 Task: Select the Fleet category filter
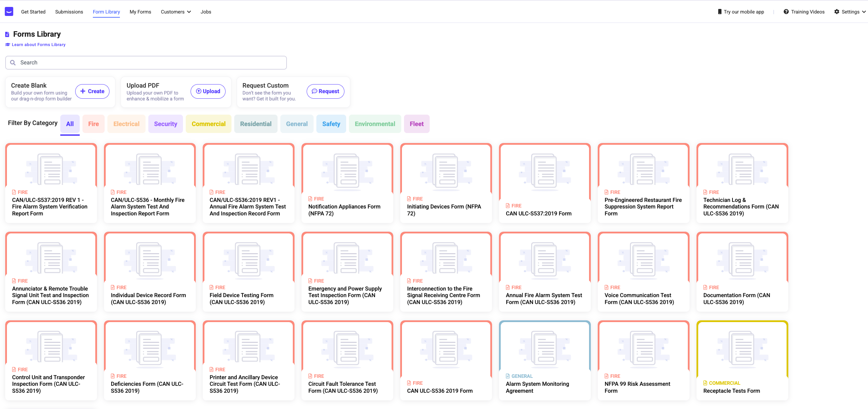pos(417,124)
